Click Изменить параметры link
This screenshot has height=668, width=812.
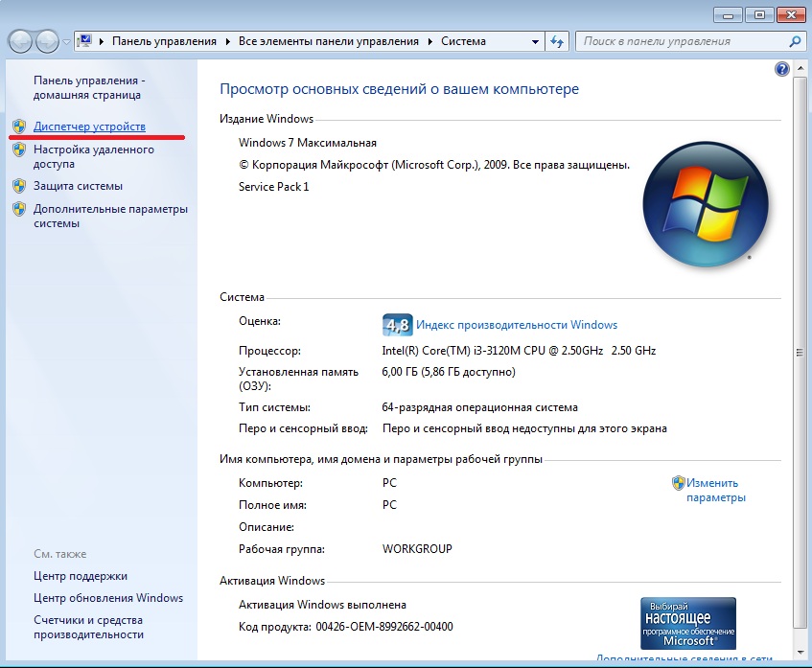[716, 490]
